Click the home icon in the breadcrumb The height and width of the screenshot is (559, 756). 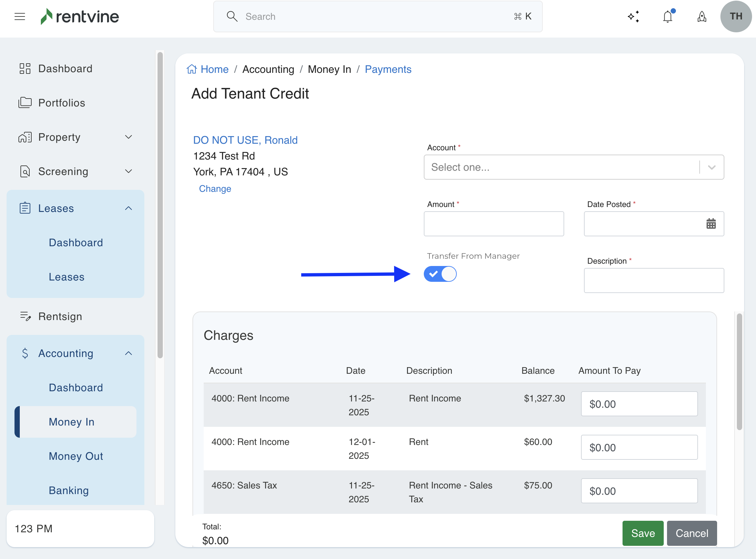(x=191, y=69)
